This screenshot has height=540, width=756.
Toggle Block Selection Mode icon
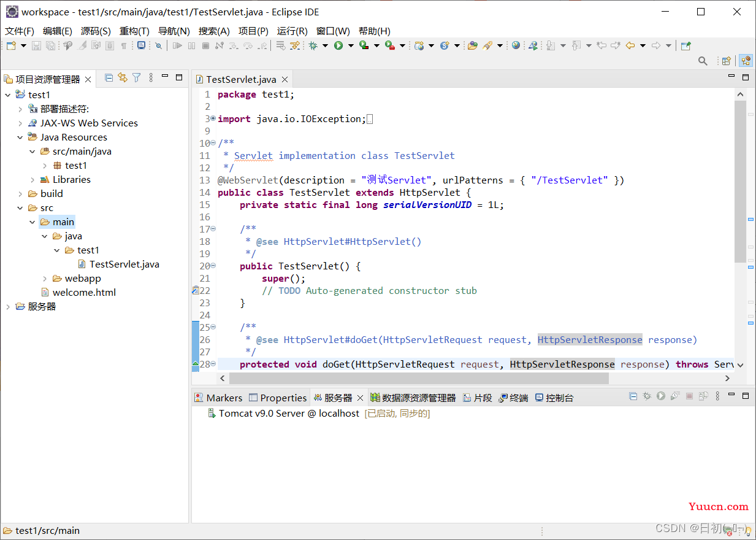pyautogui.click(x=109, y=45)
